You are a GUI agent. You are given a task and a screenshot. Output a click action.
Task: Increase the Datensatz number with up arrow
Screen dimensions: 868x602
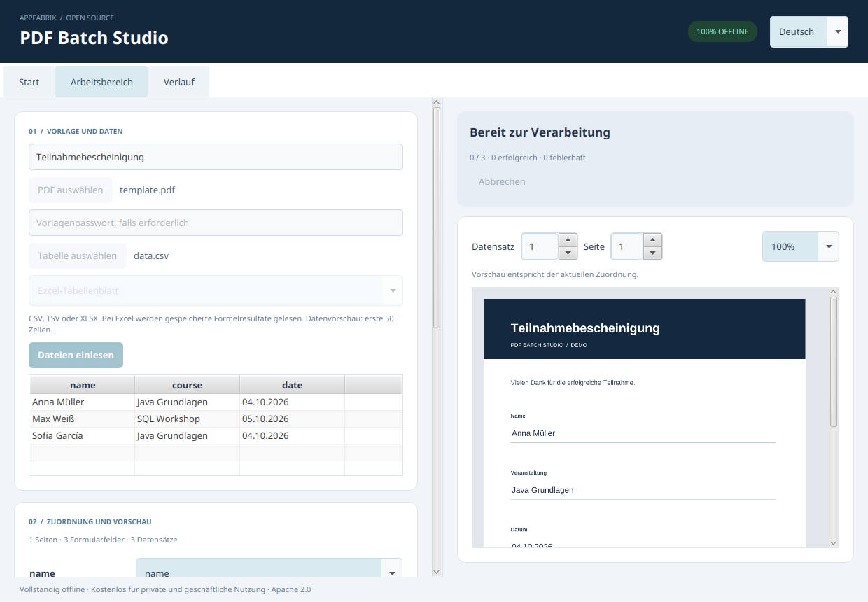click(568, 240)
